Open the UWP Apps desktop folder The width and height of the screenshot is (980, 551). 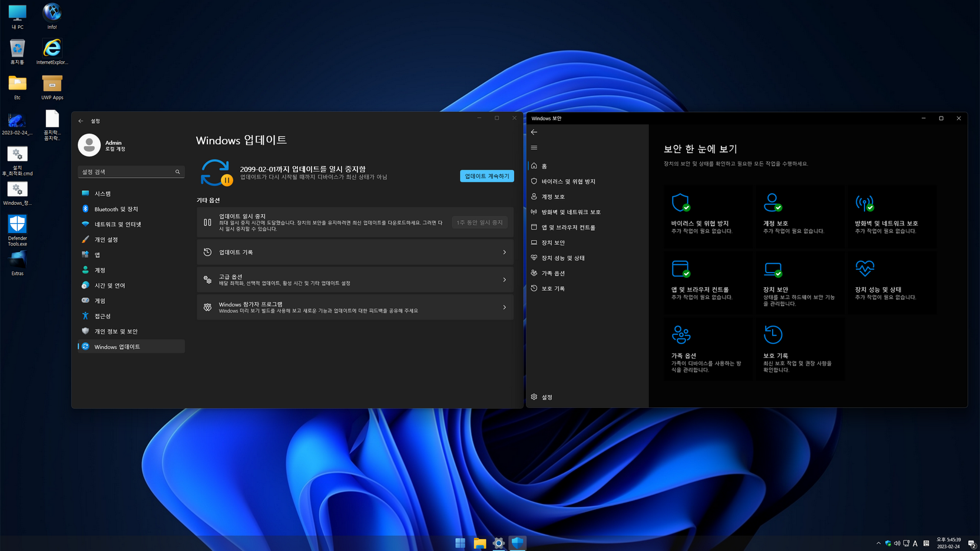52,87
